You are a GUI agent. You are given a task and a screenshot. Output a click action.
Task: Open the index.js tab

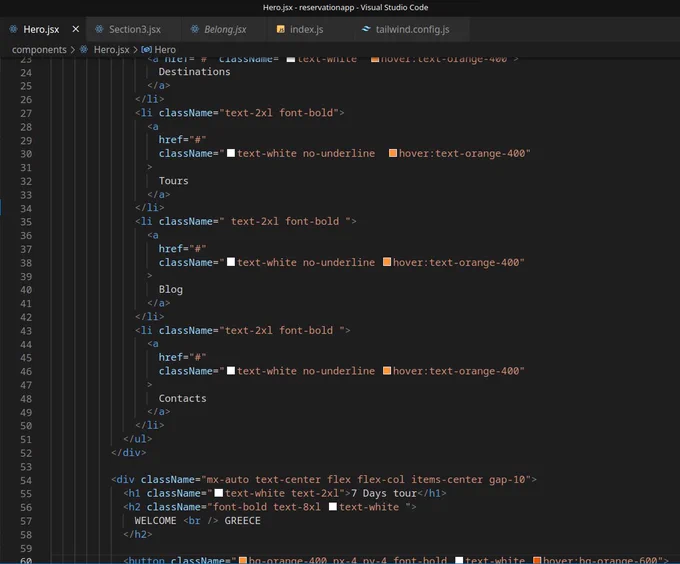pos(306,29)
